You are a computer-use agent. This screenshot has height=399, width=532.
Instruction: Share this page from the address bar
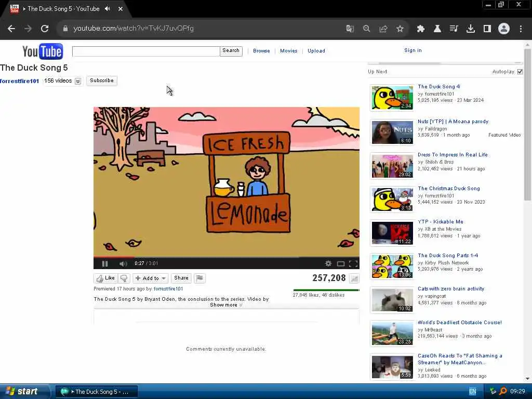click(x=383, y=29)
